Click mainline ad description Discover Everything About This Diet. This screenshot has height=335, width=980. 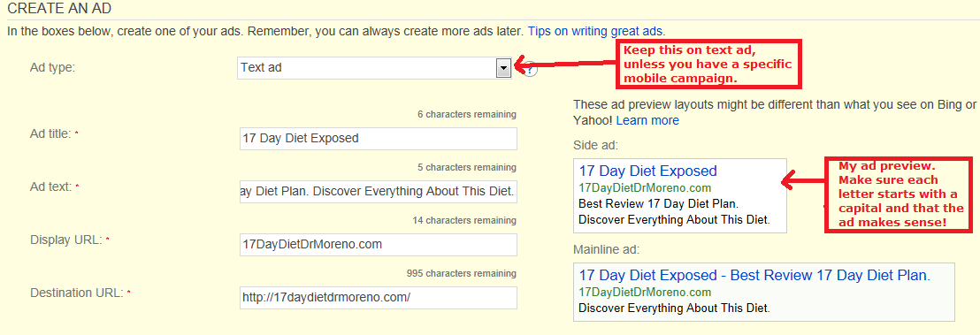pos(674,308)
